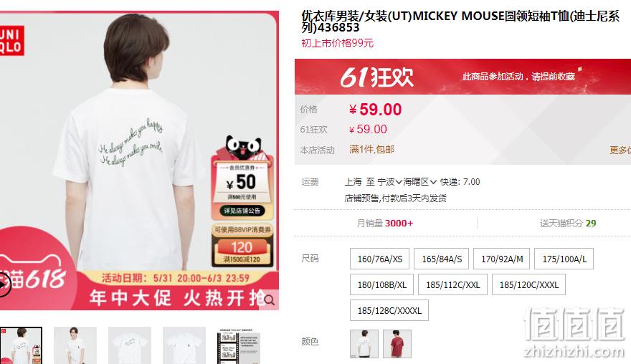Open the 61狂欢 promotion banner
The width and height of the screenshot is (631, 364).
click(x=462, y=77)
